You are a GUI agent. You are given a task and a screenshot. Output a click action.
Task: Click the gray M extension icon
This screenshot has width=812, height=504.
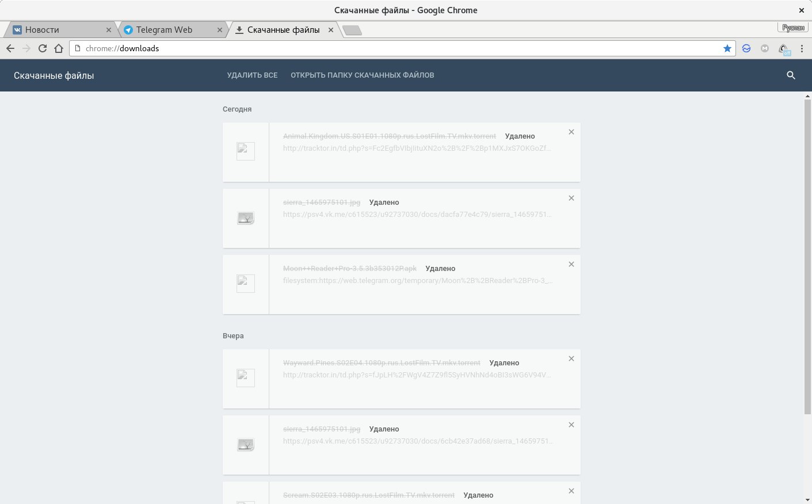pos(765,48)
